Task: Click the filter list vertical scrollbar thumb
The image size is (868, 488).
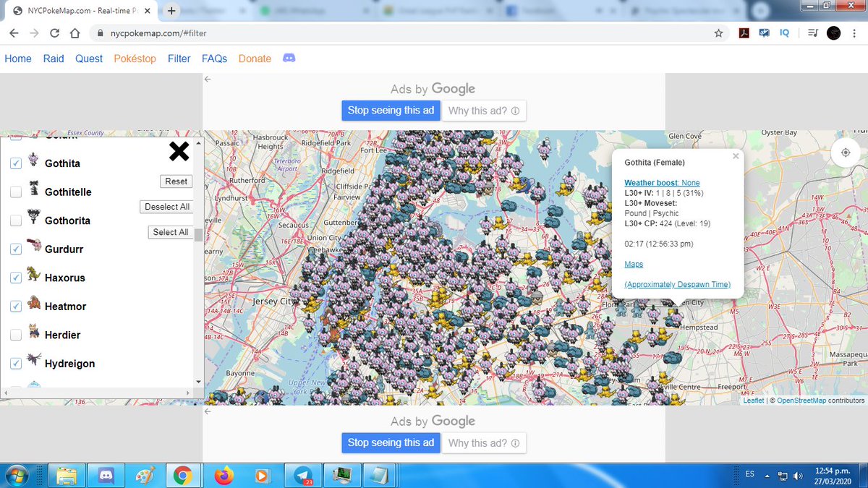Action: (x=198, y=234)
